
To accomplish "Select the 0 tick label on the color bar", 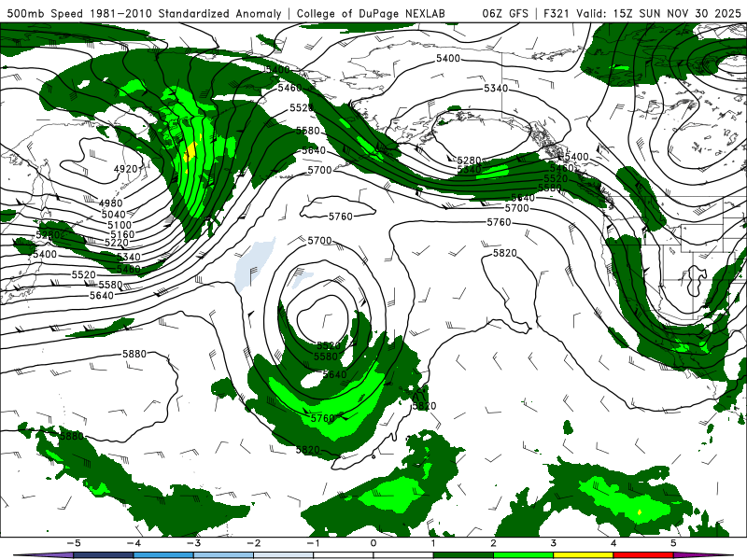I will click(373, 543).
